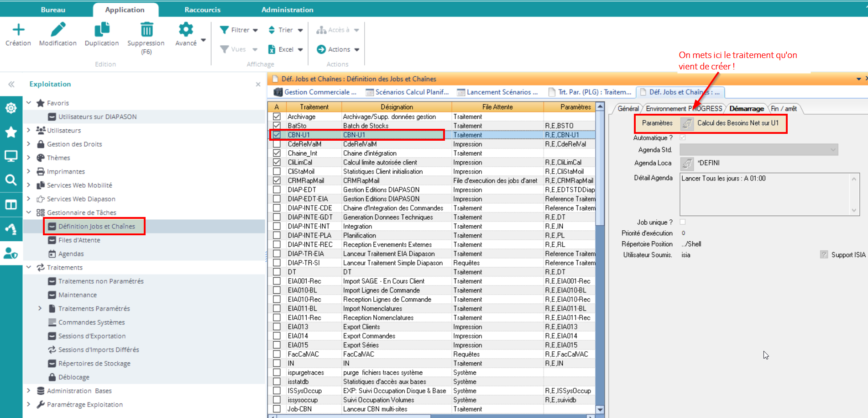Image resolution: width=868 pixels, height=418 pixels.
Task: Collapse the Traitements tree node
Action: (x=29, y=267)
